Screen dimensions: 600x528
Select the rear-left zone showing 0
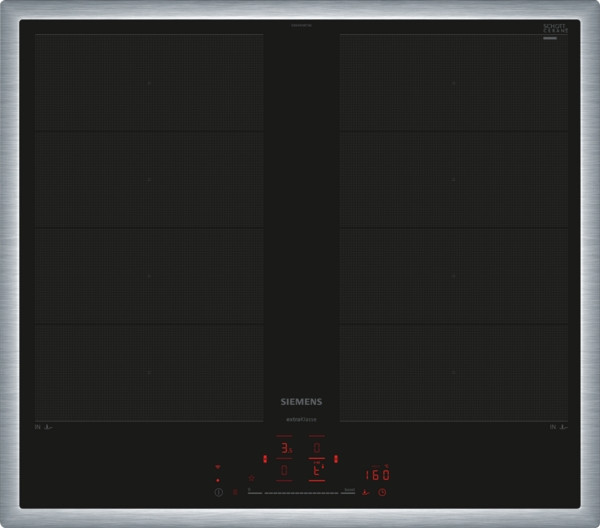pyautogui.click(x=286, y=469)
